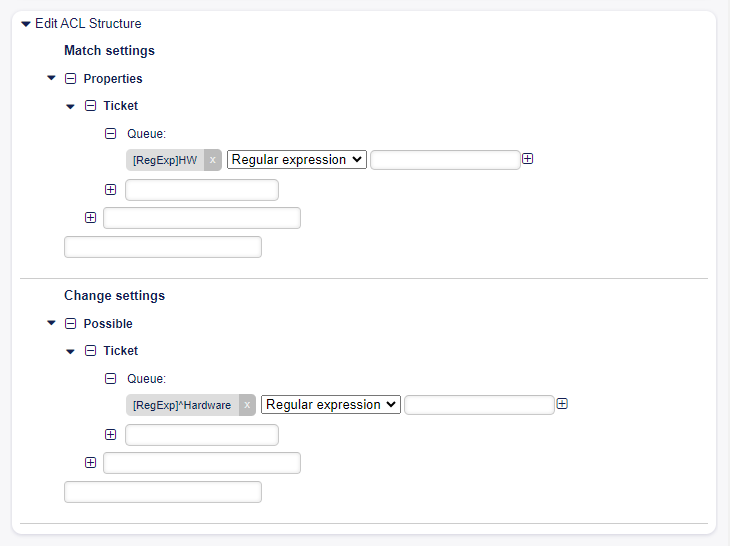Click input field next to [RegExp]HW dropdown
Viewport: 730px width, 546px height.
[445, 160]
